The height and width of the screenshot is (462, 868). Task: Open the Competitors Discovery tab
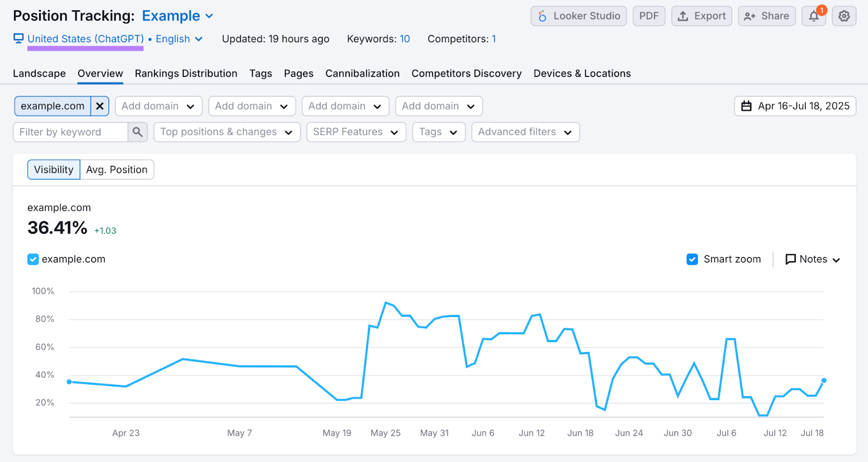pos(467,73)
